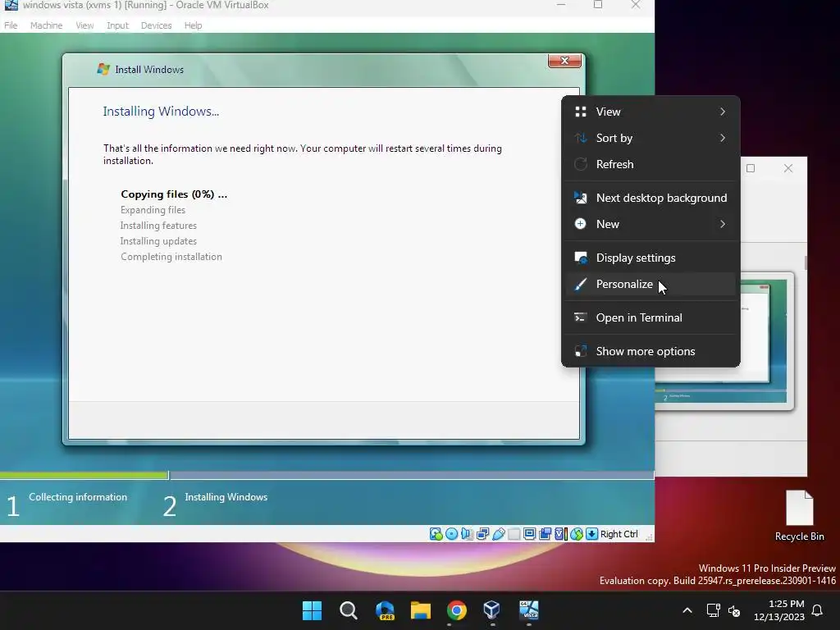Select Open in Terminal

tap(651, 317)
